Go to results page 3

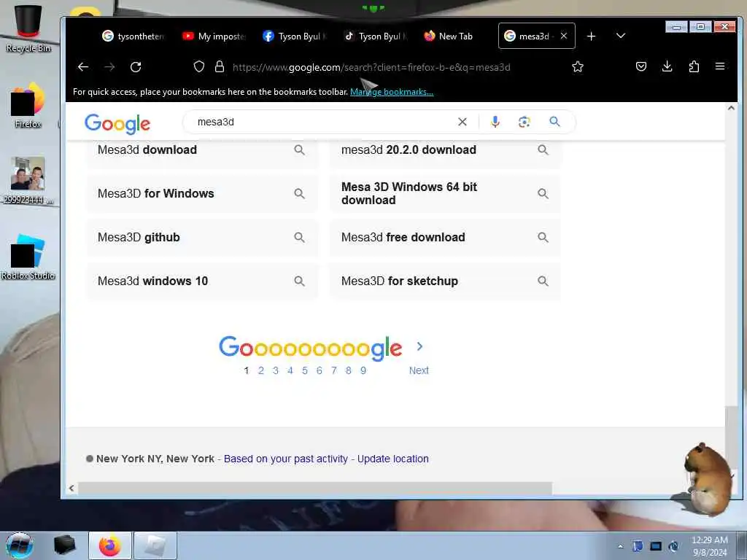pos(275,370)
